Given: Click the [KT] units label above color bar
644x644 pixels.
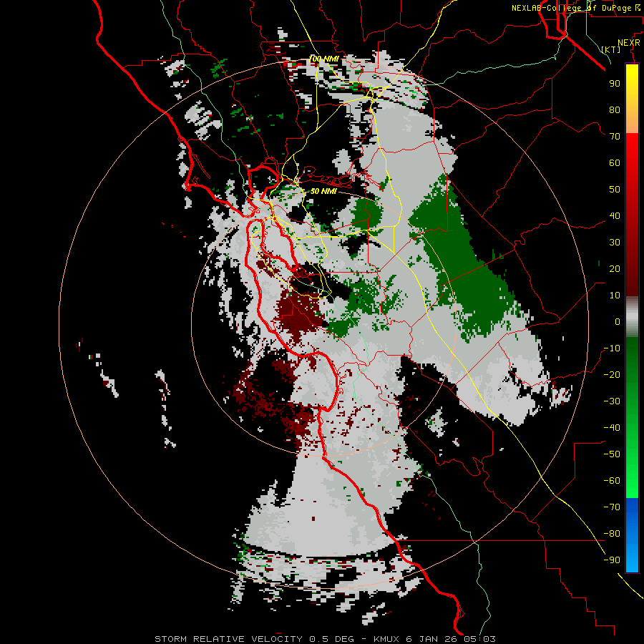Looking at the screenshot, I should pyautogui.click(x=611, y=49).
